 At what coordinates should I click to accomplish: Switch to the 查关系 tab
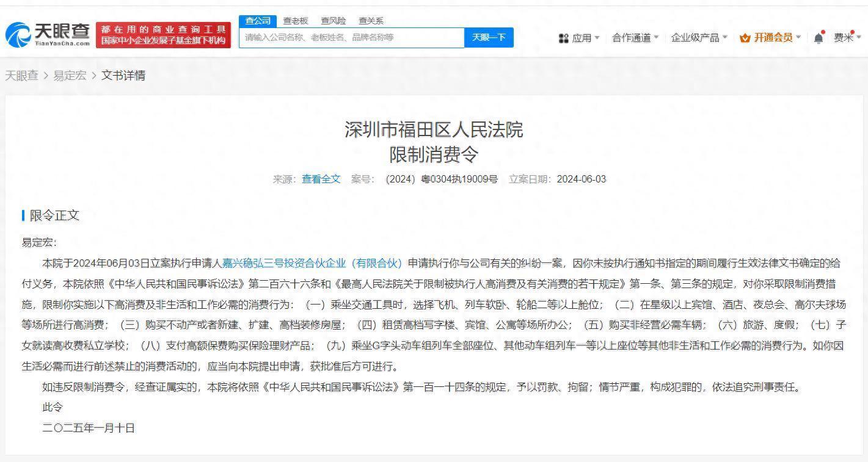371,21
